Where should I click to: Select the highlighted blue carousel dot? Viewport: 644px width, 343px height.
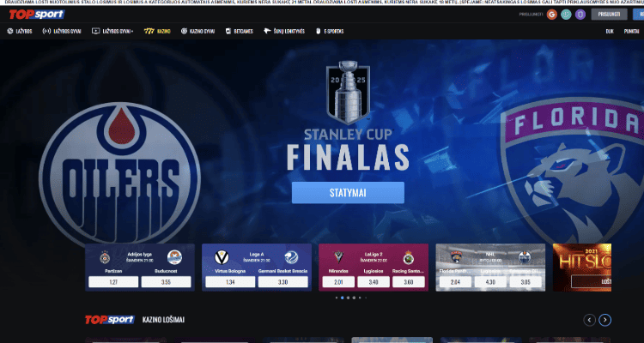[x=342, y=298]
